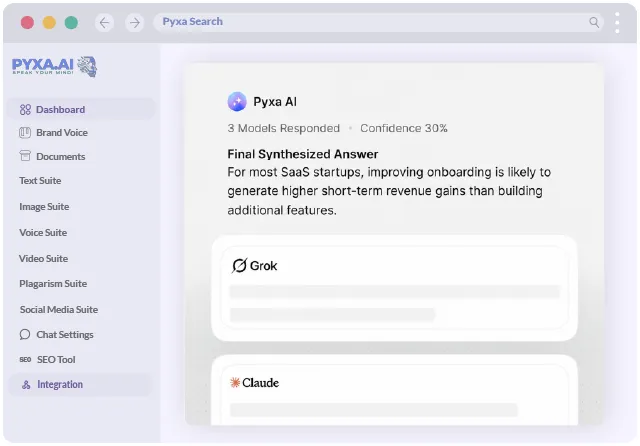Click the Pyxa.AI logo
This screenshot has width=640, height=446.
tap(55, 66)
